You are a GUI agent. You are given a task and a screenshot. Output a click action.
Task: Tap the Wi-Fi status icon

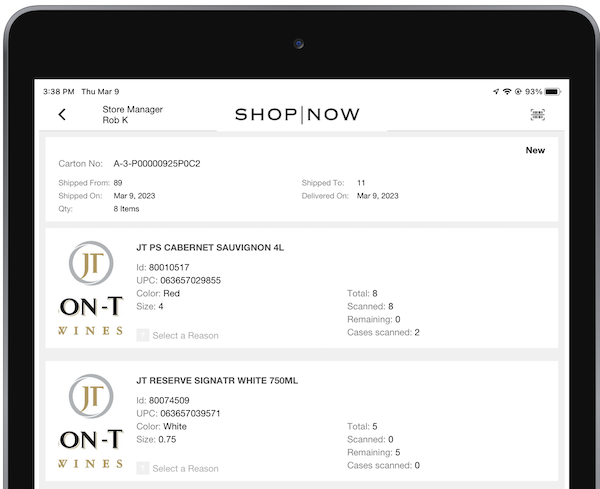pos(507,91)
